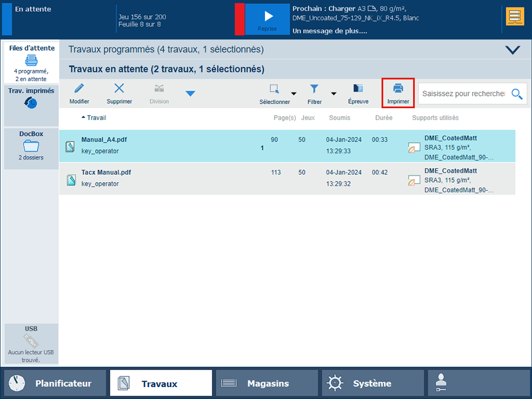Click the 113 page count value
The height and width of the screenshot is (399, 532).
click(x=276, y=172)
